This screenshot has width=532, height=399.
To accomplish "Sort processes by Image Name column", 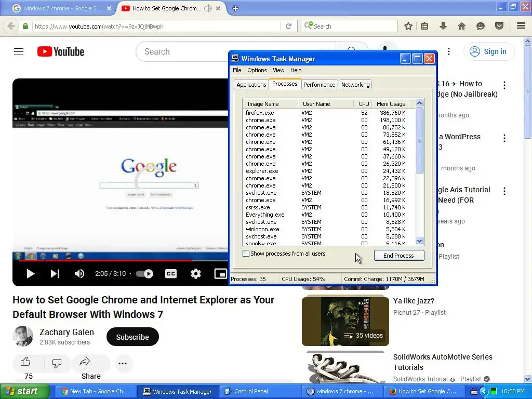I will (270, 104).
